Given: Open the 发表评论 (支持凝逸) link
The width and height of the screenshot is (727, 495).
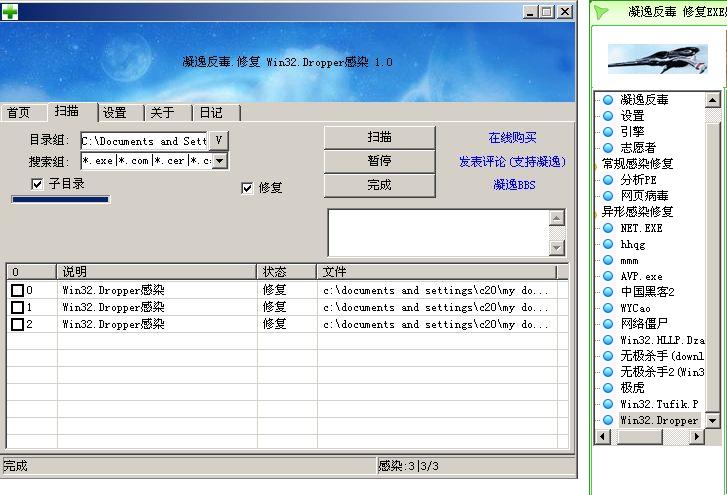Looking at the screenshot, I should (x=512, y=162).
